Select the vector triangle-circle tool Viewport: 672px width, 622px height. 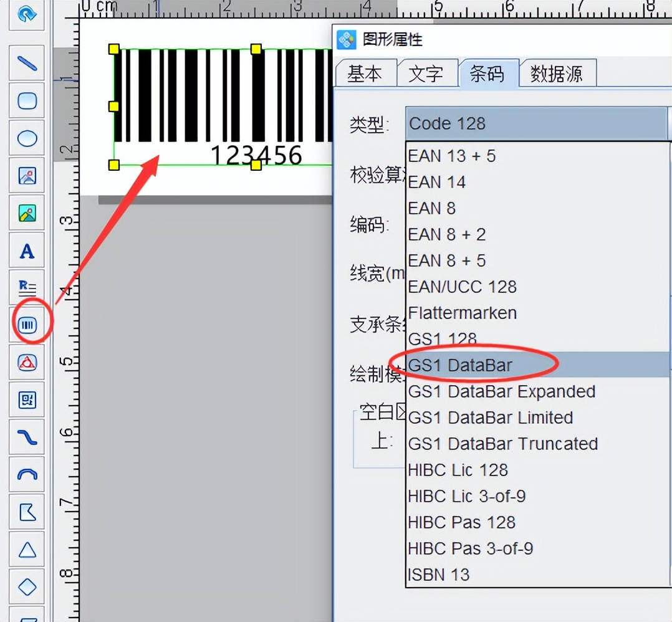coord(27,362)
